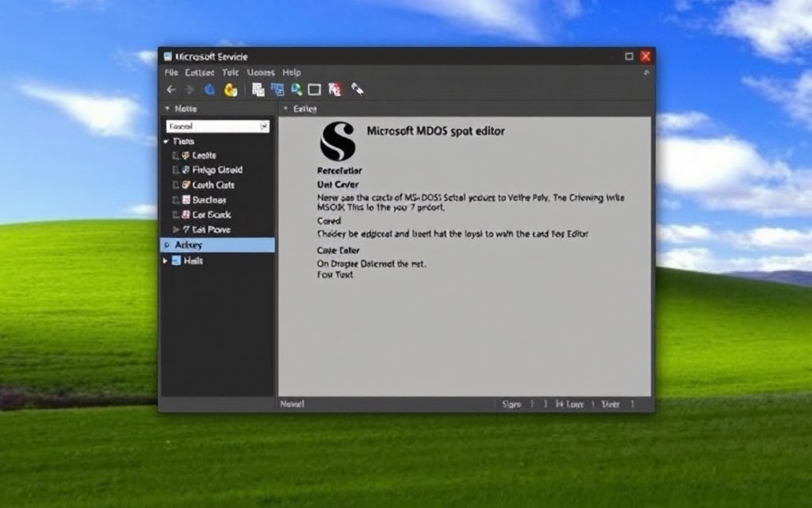
Task: Open the Help menu
Action: click(x=292, y=72)
